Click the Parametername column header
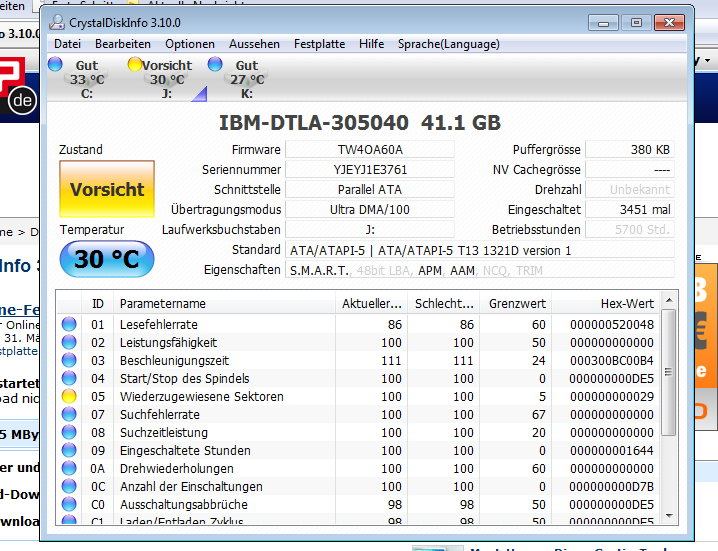This screenshot has height=551, width=718. [224, 304]
